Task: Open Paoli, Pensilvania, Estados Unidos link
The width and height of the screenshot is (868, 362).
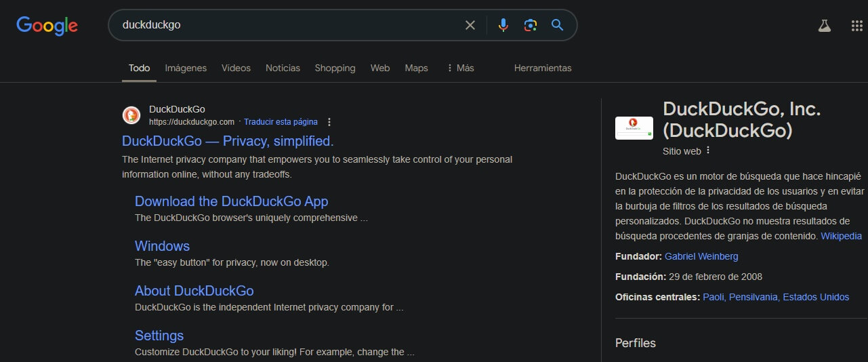Action: coord(776,297)
